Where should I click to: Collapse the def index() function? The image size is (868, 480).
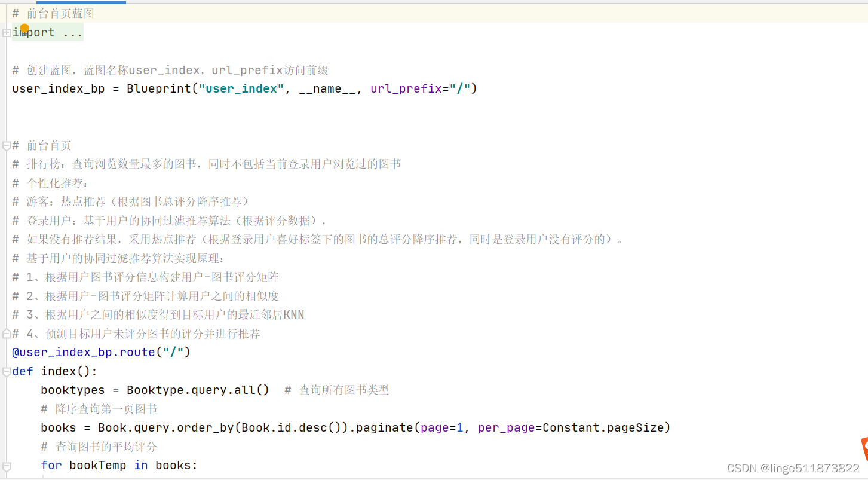click(x=6, y=371)
